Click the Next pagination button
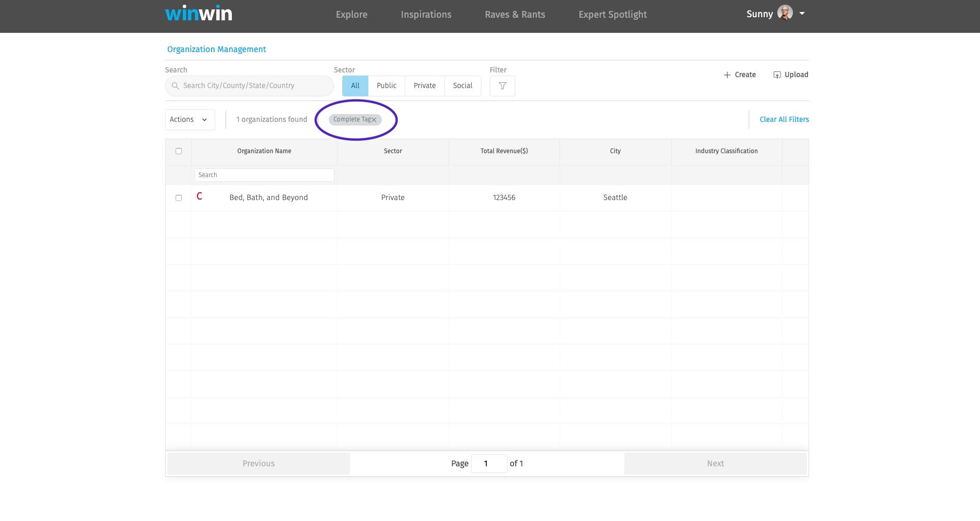Viewport: 980px width, 521px height. click(715, 463)
